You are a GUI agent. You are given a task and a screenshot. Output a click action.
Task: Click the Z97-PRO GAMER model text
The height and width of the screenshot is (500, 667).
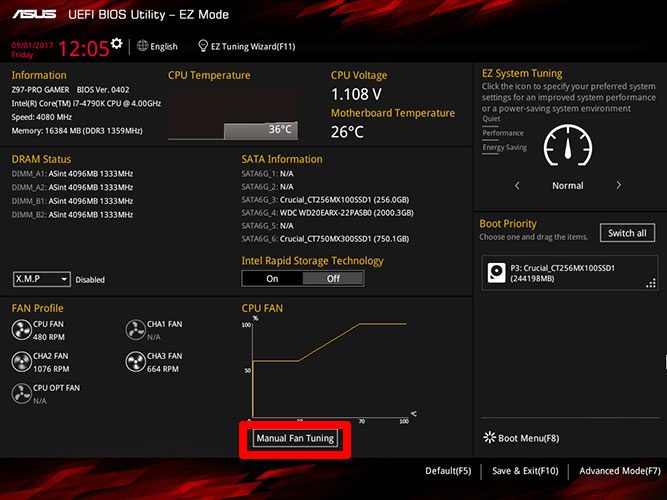[40, 90]
